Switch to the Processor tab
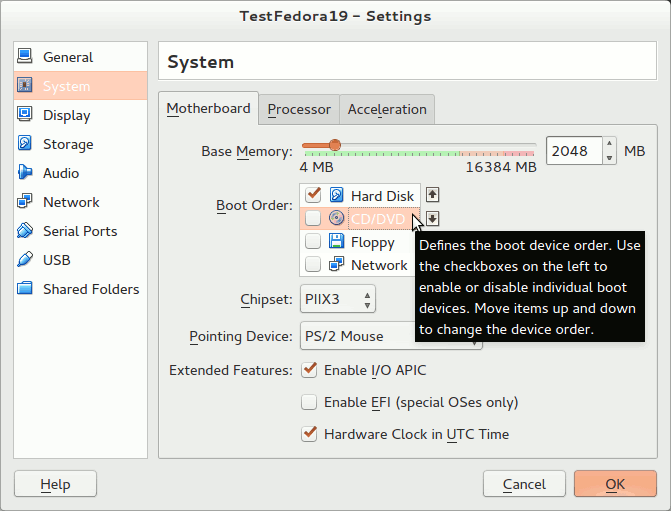 299,109
